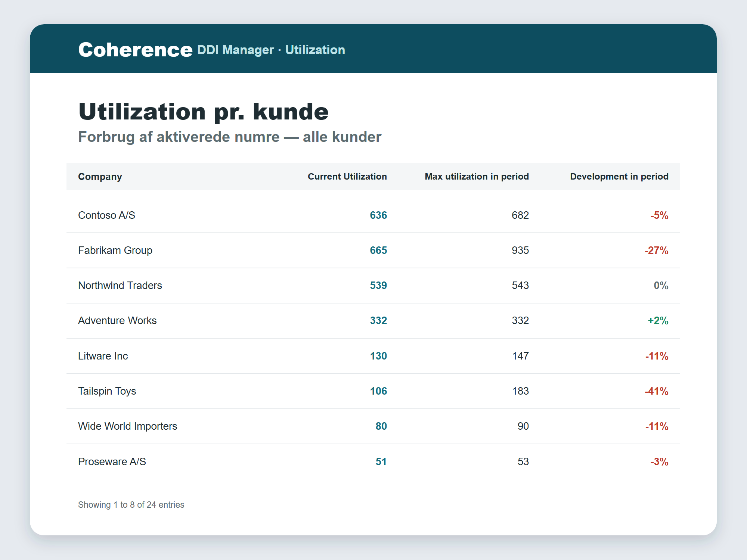
Task: Select the Fabrikam Group company name
Action: point(115,251)
